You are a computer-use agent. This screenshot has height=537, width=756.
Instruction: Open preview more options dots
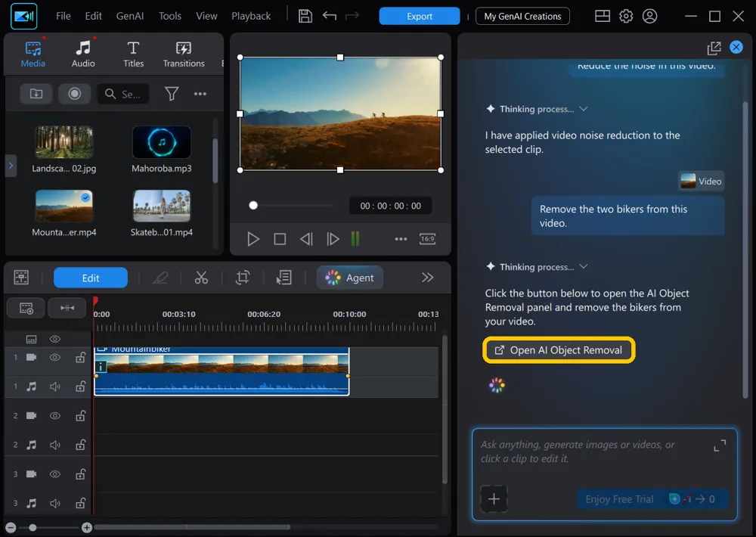coord(401,239)
